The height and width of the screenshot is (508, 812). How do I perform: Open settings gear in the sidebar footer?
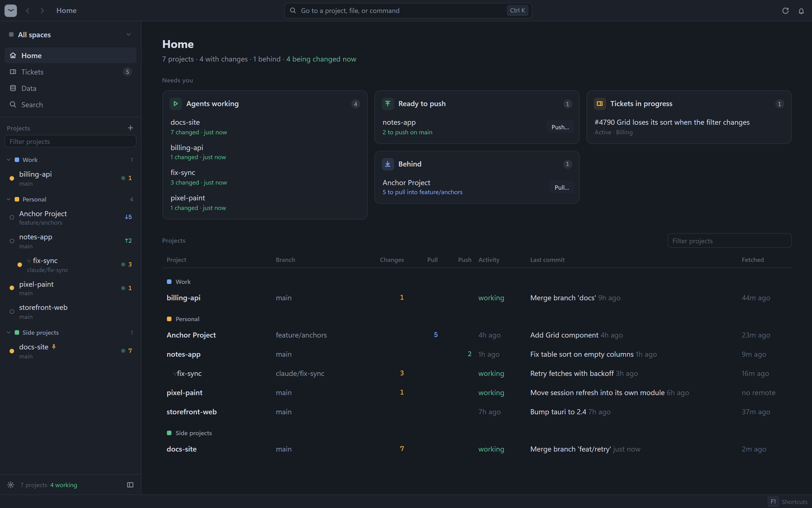(11, 485)
